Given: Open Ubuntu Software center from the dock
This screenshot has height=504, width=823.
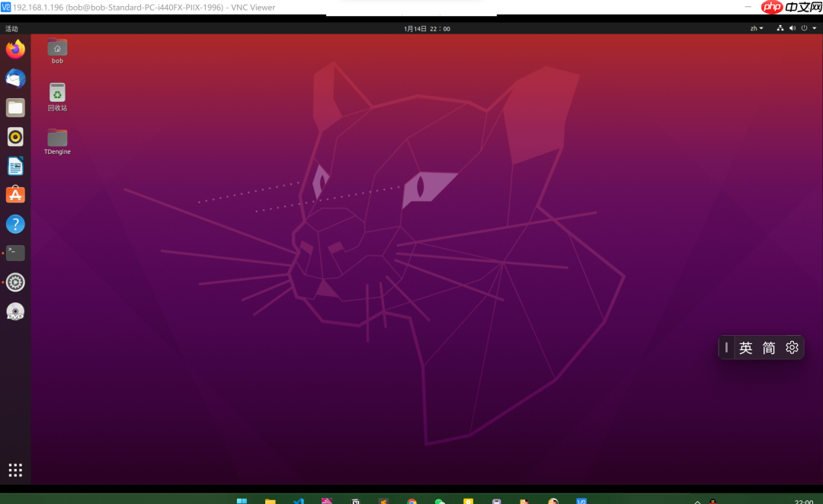Looking at the screenshot, I should [15, 194].
